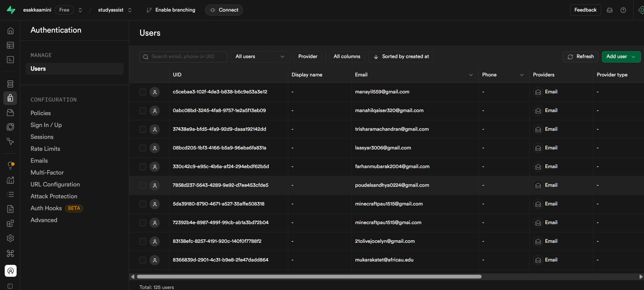The image size is (644, 290).
Task: Click UID c5cebae3-102f-4de3-b838-b6c9e53a3e12
Action: (x=220, y=92)
